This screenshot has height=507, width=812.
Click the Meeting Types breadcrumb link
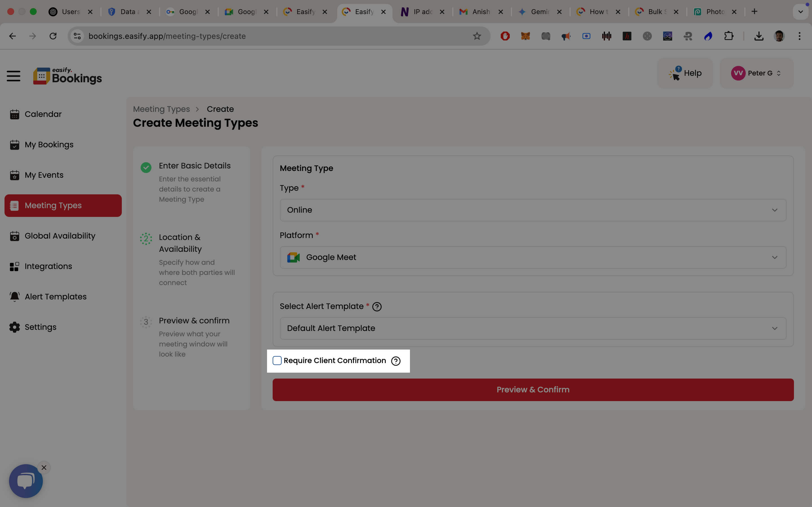click(x=161, y=109)
